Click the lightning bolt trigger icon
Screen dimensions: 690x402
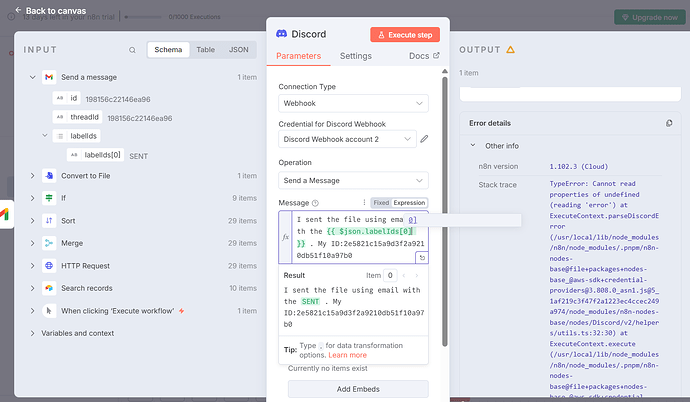click(x=181, y=311)
